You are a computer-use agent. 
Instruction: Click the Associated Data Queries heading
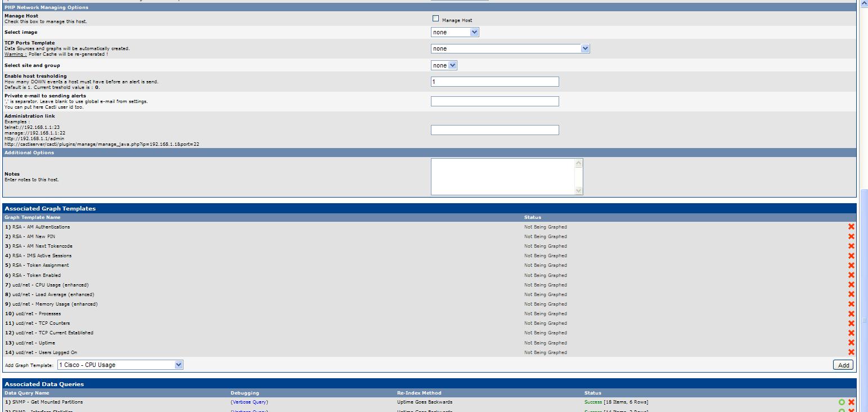pos(44,384)
